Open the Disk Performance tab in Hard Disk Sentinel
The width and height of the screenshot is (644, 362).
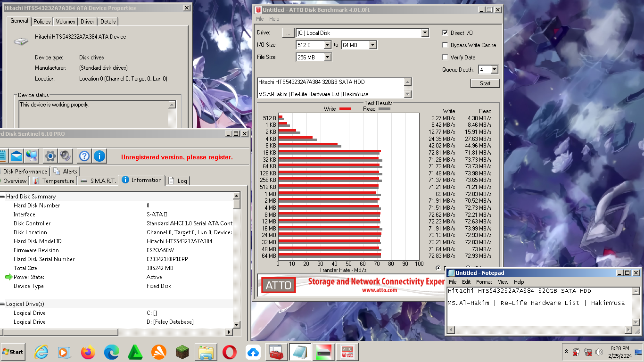point(24,171)
